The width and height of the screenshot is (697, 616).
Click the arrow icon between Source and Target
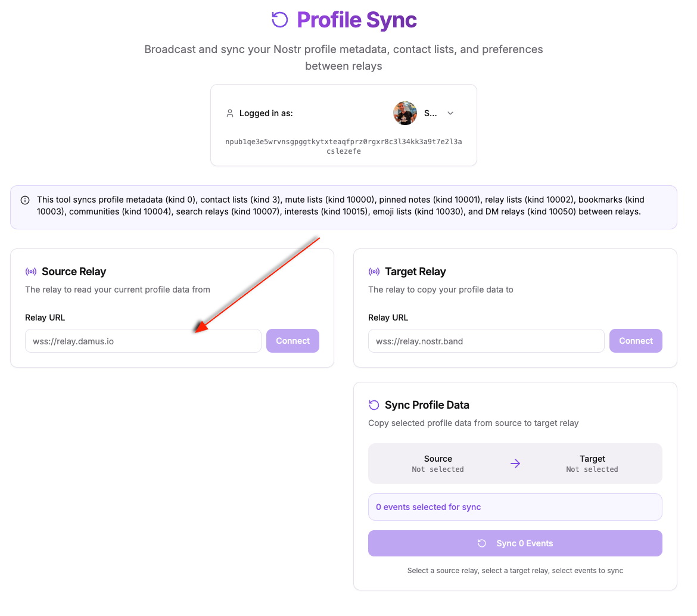tap(515, 463)
